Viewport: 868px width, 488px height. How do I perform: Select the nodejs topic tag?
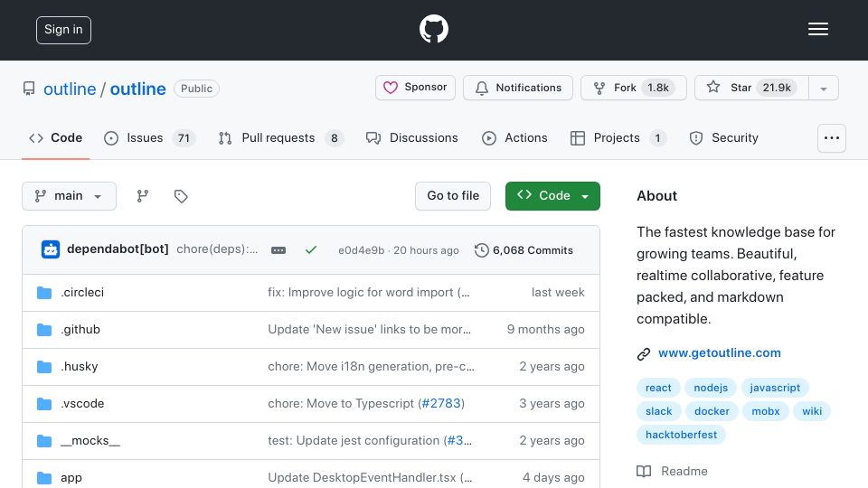(x=711, y=388)
